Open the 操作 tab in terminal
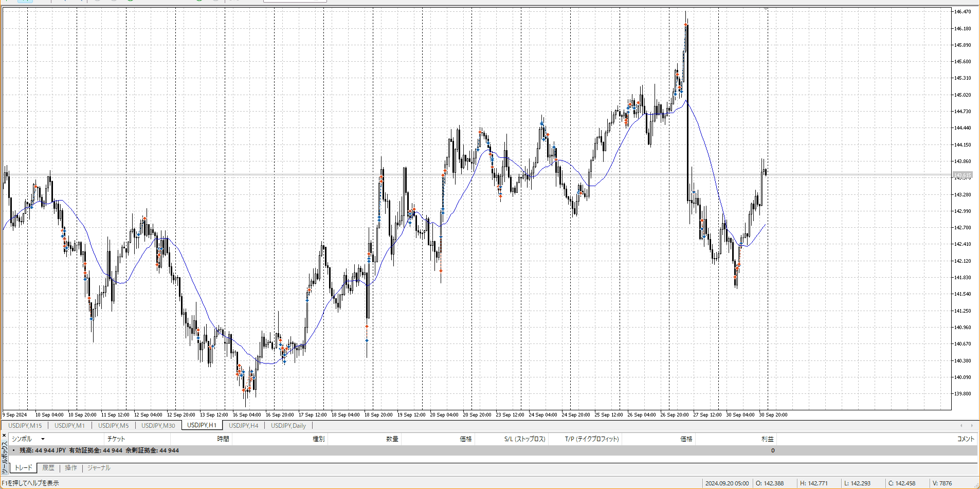Screen dimensions: 980x489 [71, 468]
